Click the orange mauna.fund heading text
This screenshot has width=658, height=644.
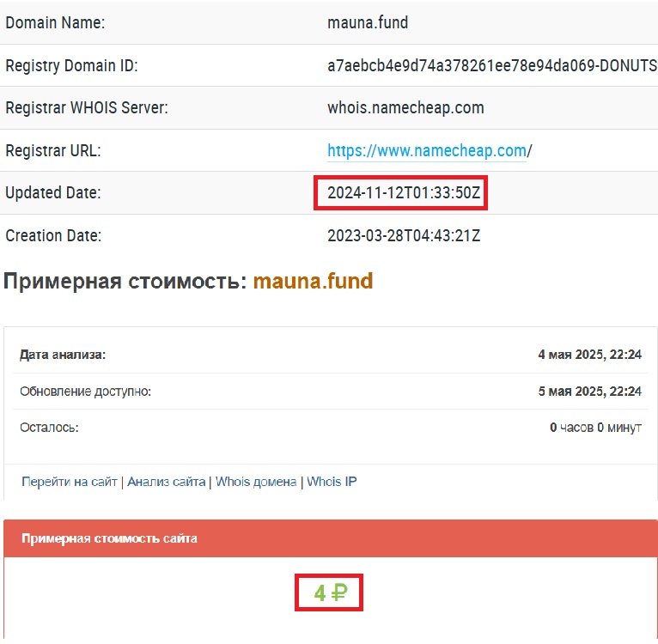[313, 281]
